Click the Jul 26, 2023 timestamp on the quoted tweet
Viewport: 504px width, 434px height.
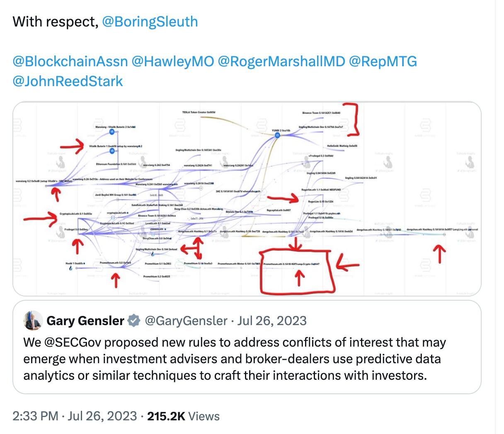(272, 321)
